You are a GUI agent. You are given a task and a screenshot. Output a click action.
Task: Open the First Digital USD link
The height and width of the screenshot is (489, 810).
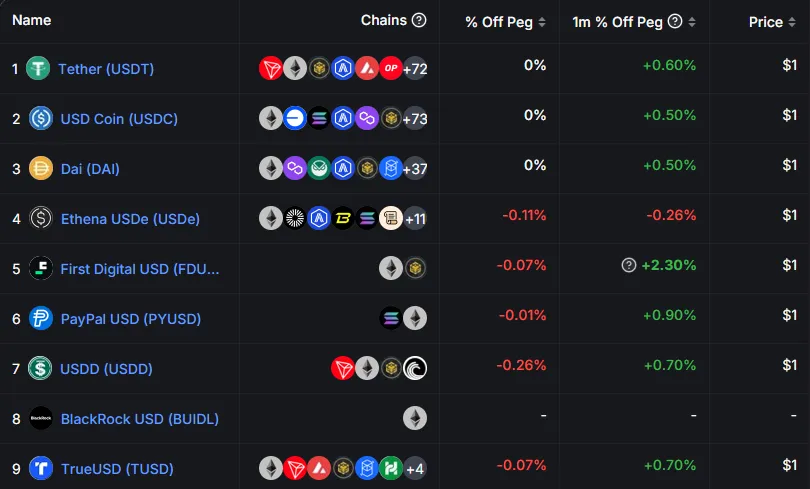pos(139,269)
